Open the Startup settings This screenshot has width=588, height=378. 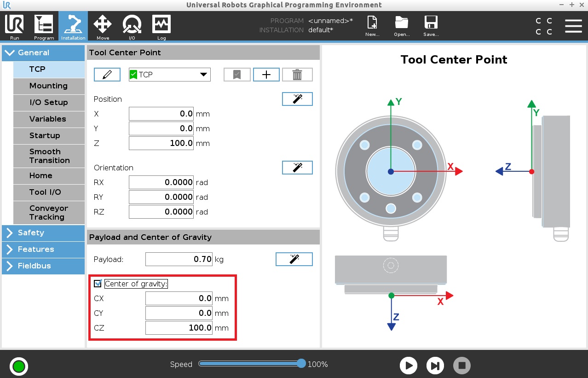tap(49, 135)
